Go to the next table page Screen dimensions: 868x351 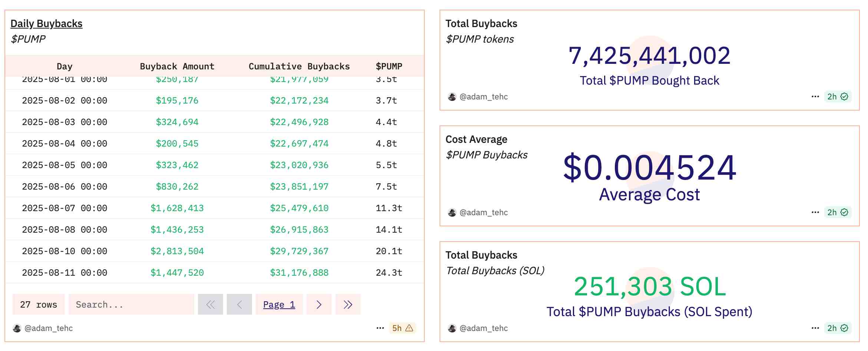pyautogui.click(x=319, y=304)
